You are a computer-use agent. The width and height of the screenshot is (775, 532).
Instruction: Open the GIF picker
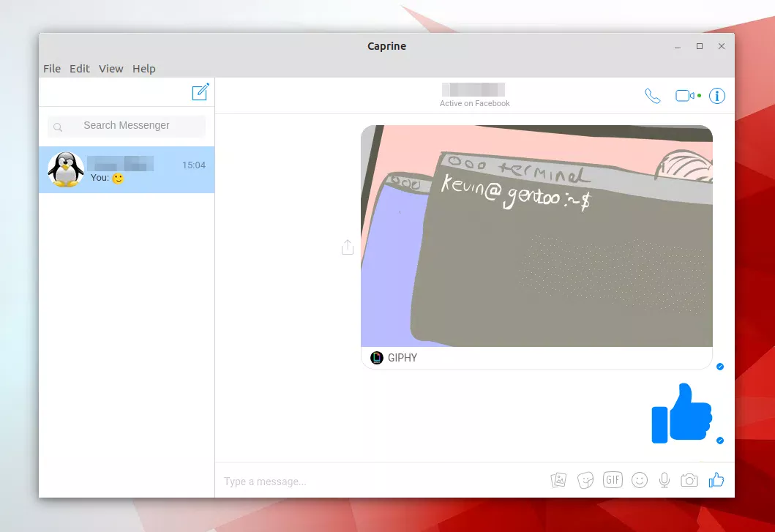[613, 479]
